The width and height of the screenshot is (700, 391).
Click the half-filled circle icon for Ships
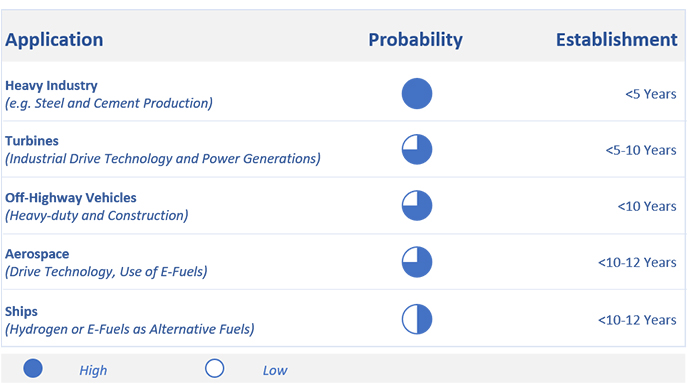(x=417, y=319)
